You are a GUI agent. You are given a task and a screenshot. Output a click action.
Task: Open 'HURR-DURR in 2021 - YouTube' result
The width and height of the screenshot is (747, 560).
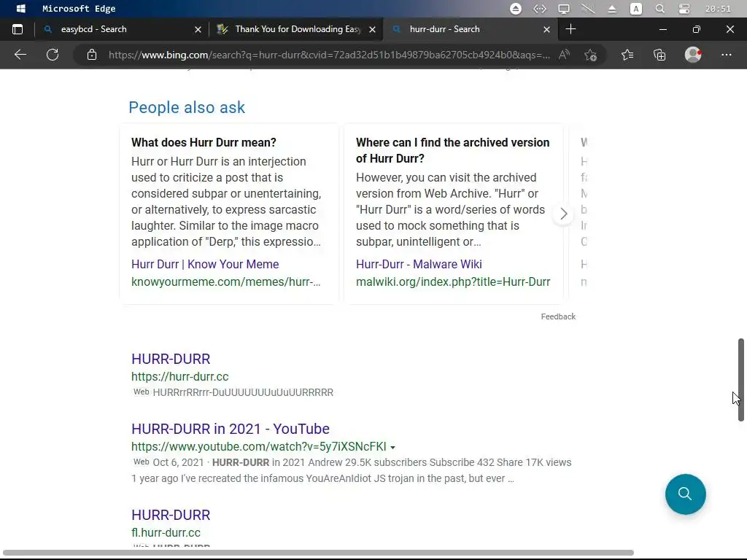tap(230, 429)
